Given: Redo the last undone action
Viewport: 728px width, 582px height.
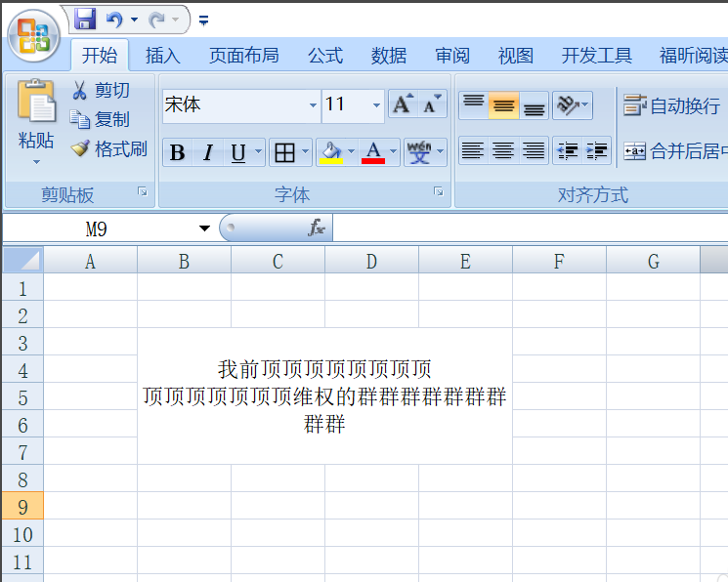Looking at the screenshot, I should click(156, 20).
